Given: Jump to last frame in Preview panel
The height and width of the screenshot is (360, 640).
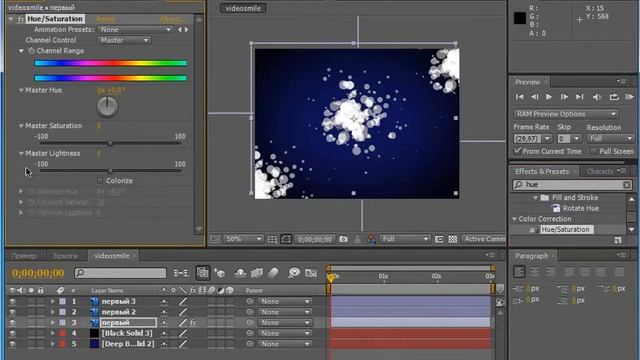Looking at the screenshot, I should [x=580, y=97].
